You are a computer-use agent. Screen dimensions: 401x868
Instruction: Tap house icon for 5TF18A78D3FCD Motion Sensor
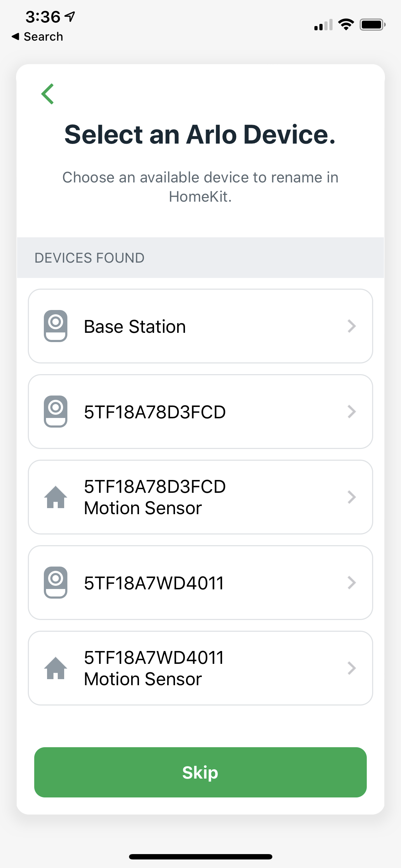[56, 497]
